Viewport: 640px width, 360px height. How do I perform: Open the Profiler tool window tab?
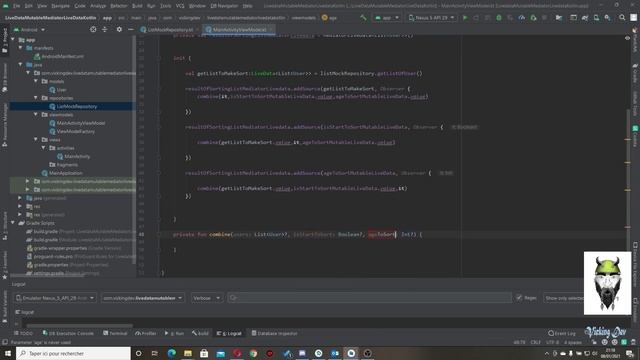coord(146,333)
